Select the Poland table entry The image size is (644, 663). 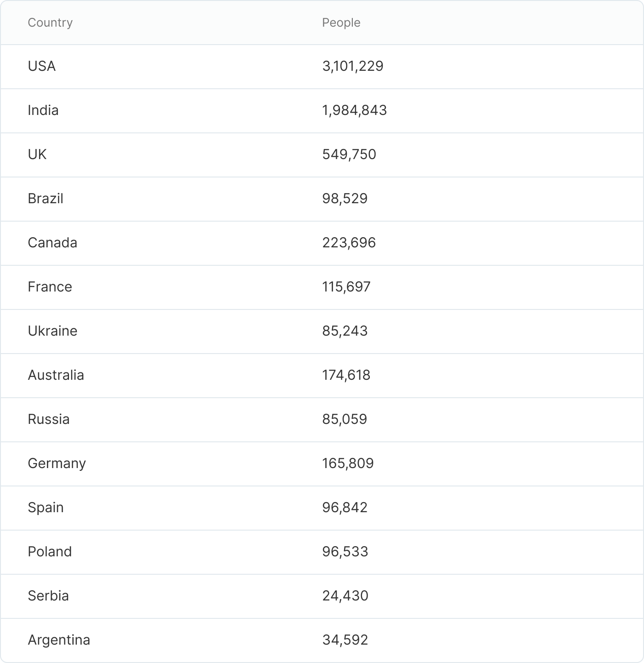coord(50,552)
